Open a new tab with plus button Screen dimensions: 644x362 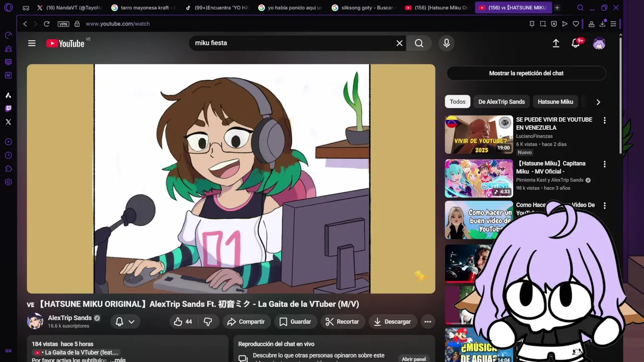(x=557, y=8)
